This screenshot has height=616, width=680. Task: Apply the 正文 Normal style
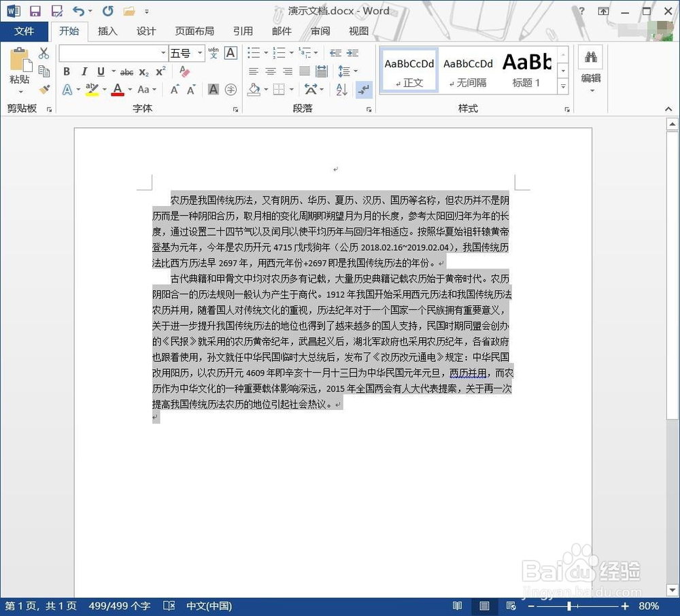[x=409, y=71]
